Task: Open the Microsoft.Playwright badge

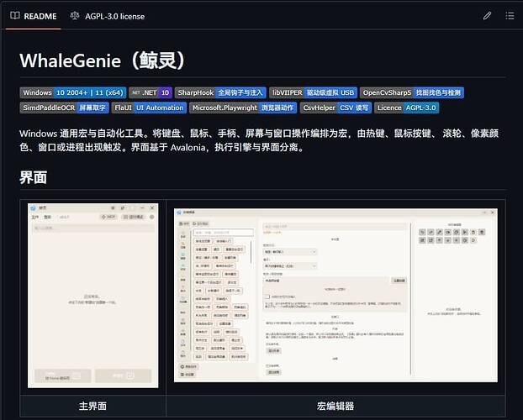Action: click(x=243, y=108)
